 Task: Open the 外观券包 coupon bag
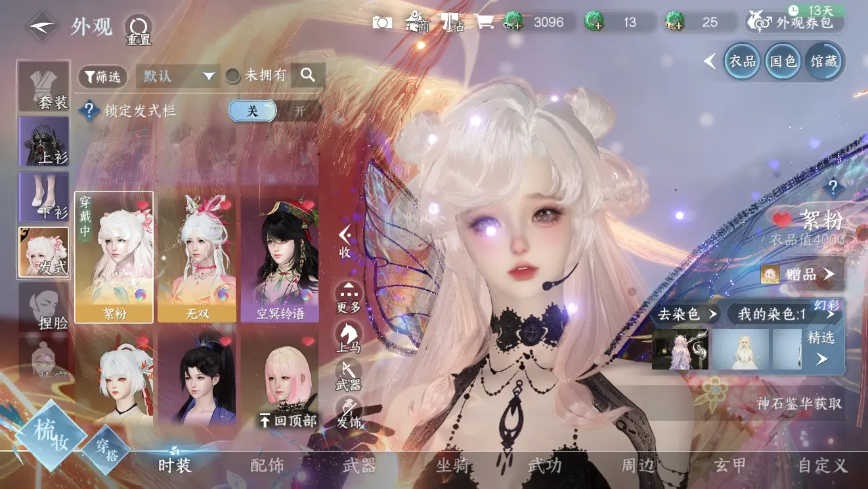pos(794,22)
